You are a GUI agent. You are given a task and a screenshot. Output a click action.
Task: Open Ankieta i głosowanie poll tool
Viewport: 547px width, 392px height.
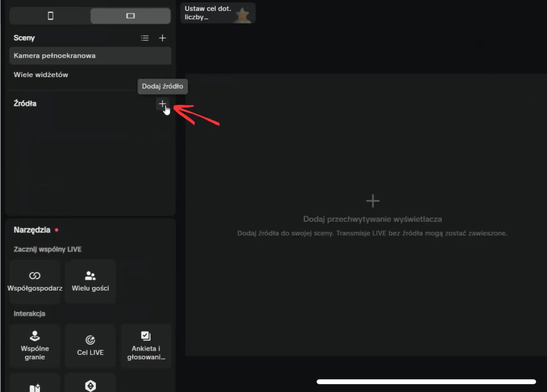tap(146, 346)
